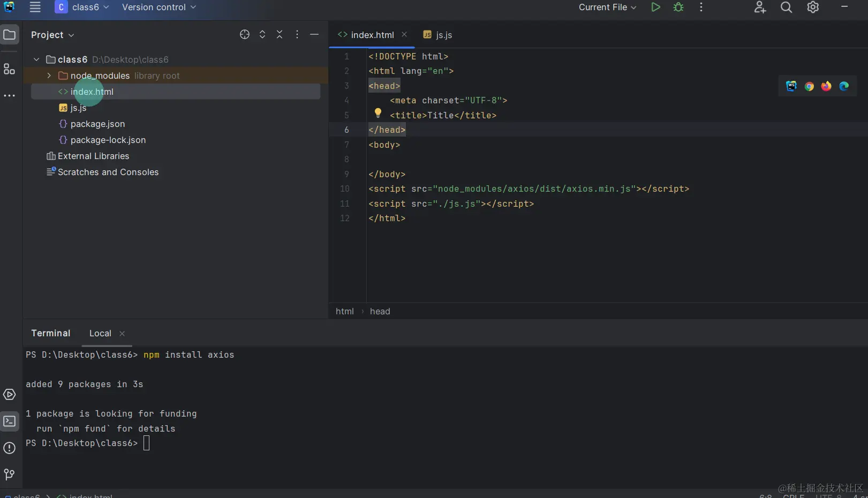Open Git tool window icon
The image size is (868, 498).
tap(9, 474)
